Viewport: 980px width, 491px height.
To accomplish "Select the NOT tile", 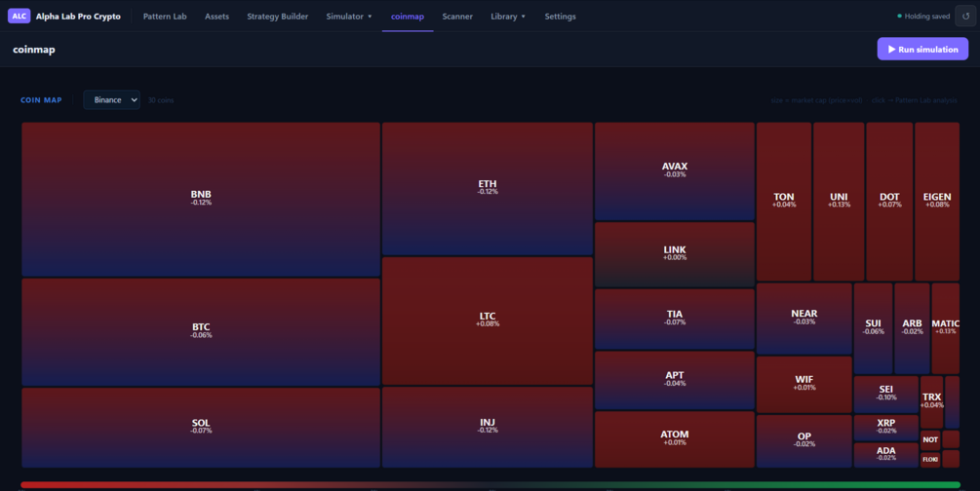I will [930, 439].
